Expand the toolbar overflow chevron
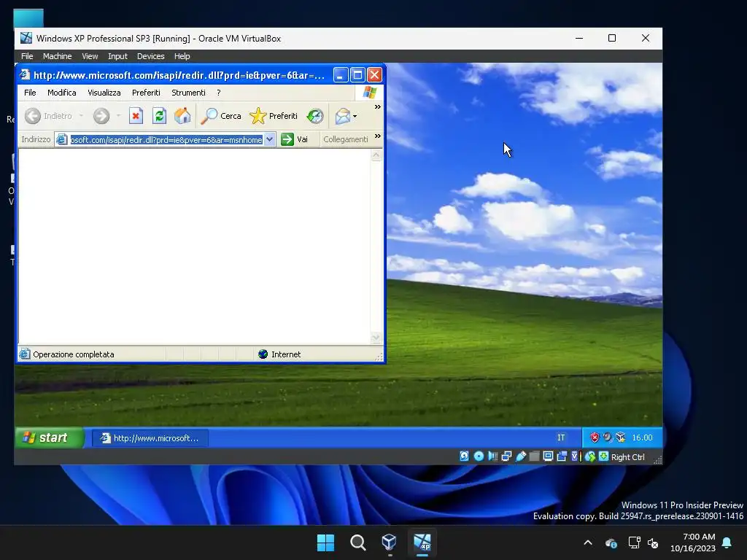 378,106
